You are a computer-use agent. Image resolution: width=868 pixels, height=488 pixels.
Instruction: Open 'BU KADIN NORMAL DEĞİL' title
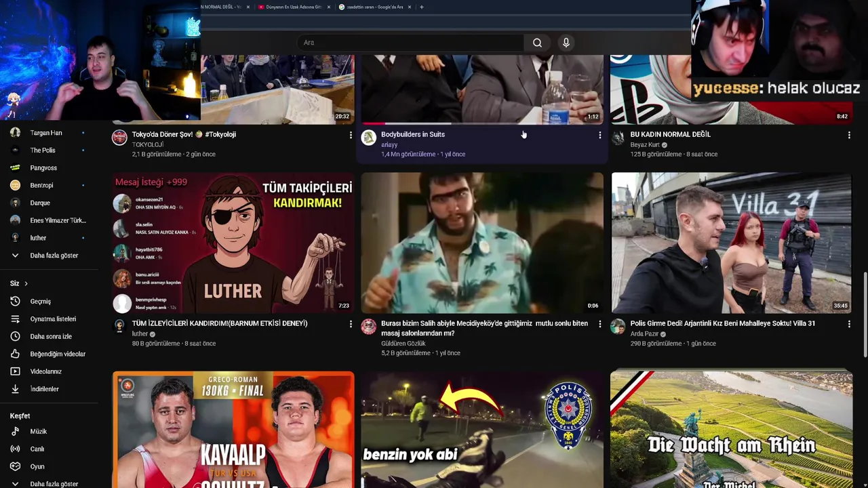pos(671,134)
